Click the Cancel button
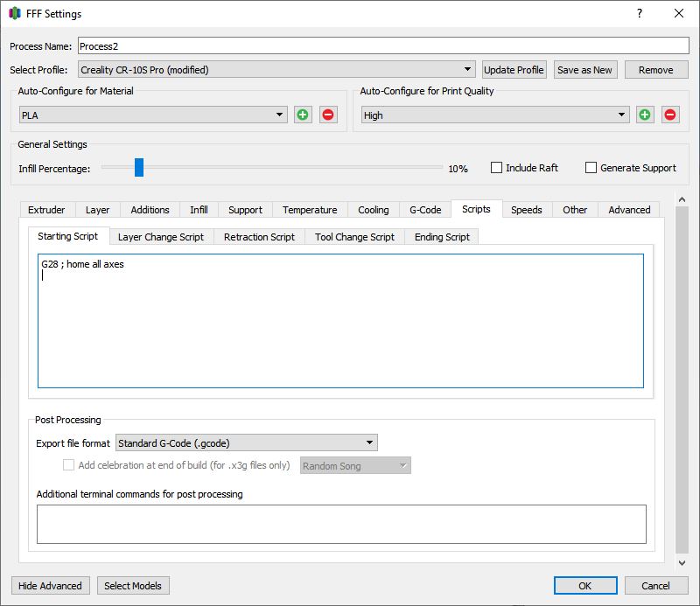This screenshot has width=700, height=606. tap(655, 586)
